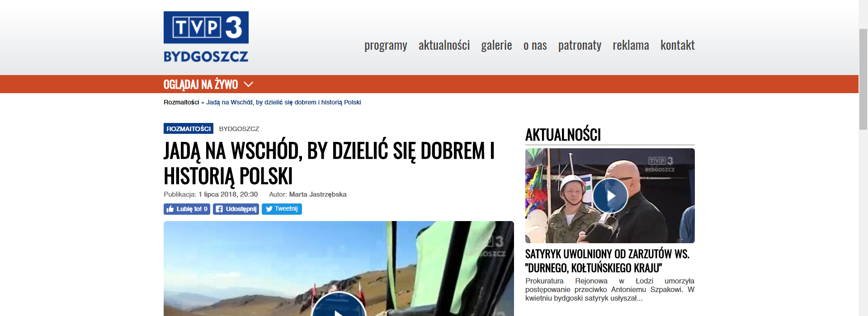Open the 'patronaty' page
Screen dimensions: 868x316
pos(580,45)
